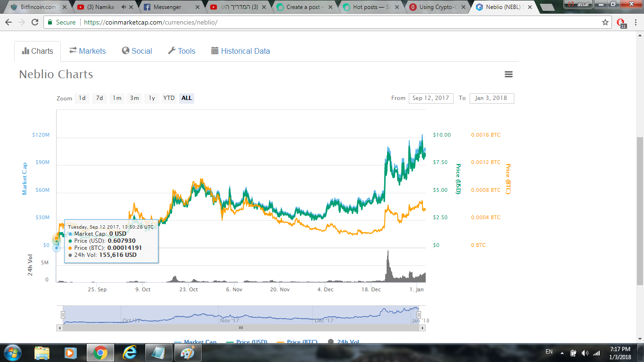This screenshot has width=644, height=362.
Task: Click the '0.0016 BTC' axis label
Action: (486, 135)
